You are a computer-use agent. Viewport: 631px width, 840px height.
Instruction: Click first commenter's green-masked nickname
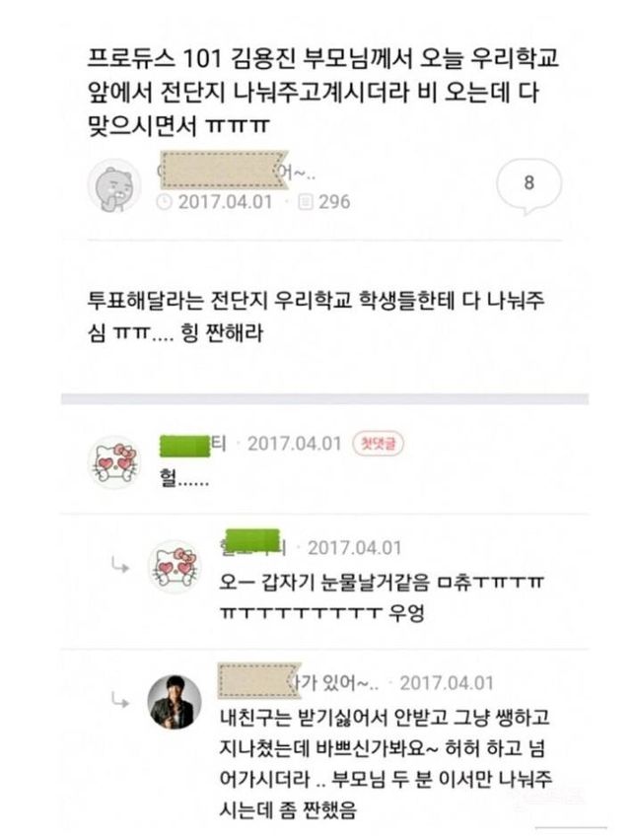click(x=193, y=445)
